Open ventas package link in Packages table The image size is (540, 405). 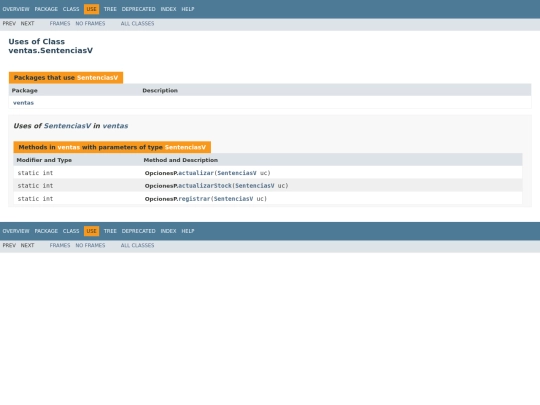click(23, 103)
